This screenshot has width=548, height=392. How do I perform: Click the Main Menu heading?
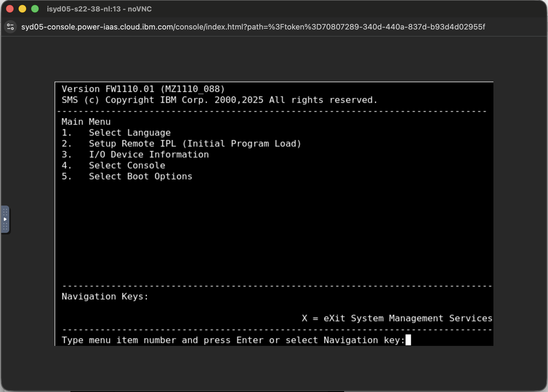tap(86, 122)
